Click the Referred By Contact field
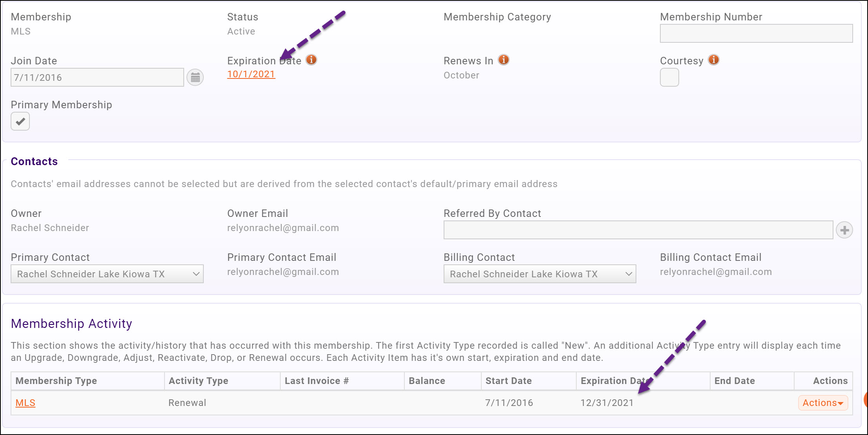The height and width of the screenshot is (435, 868). pyautogui.click(x=638, y=230)
